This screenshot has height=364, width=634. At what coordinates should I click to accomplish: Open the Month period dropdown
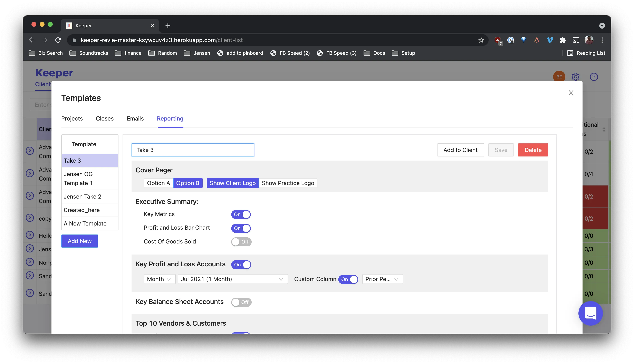click(159, 279)
